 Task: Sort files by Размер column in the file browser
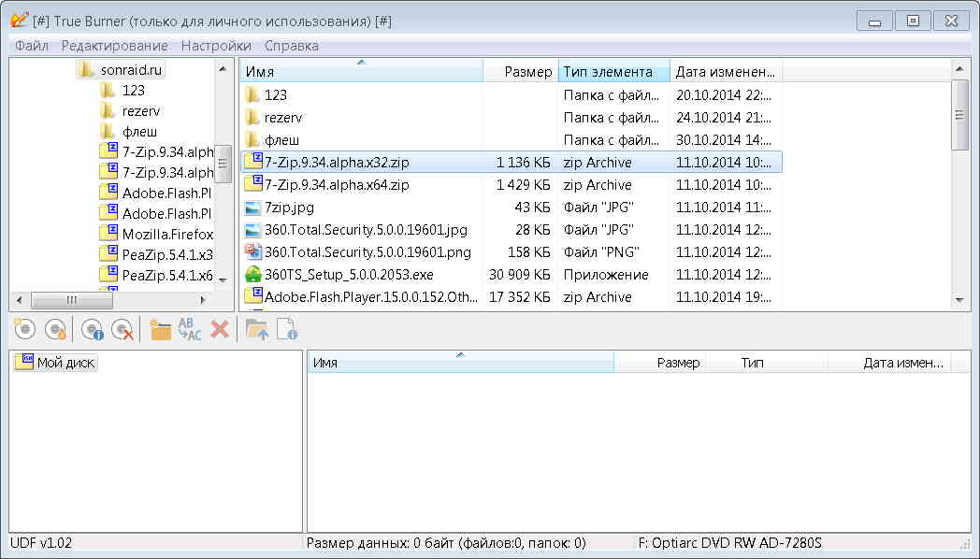520,71
